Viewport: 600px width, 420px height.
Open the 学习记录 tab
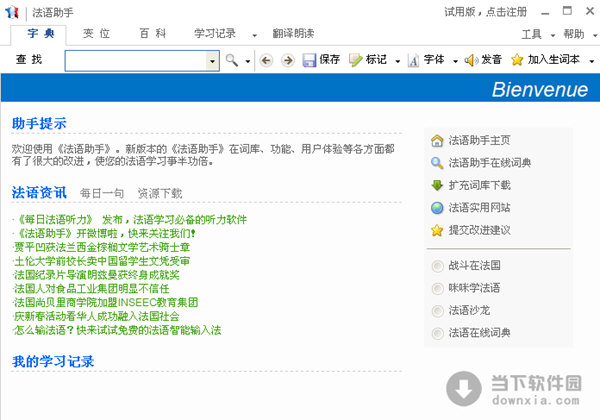point(215,34)
